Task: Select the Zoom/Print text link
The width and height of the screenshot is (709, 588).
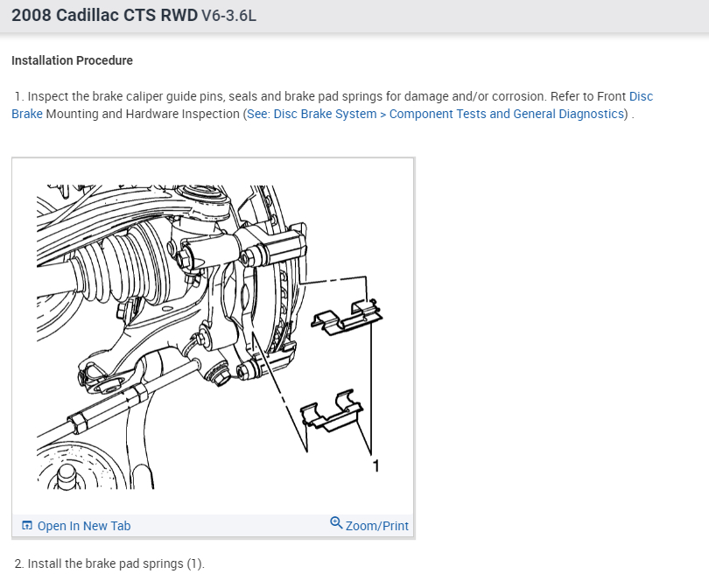Action: click(377, 526)
